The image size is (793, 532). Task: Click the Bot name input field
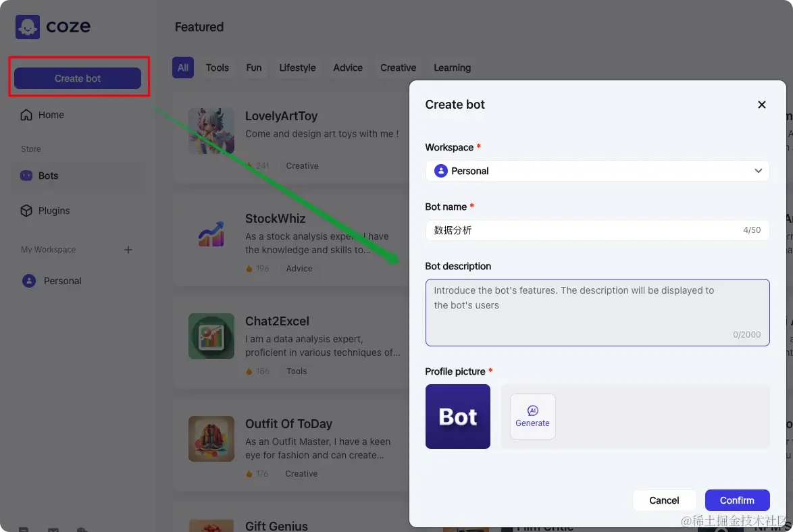pyautogui.click(x=597, y=230)
